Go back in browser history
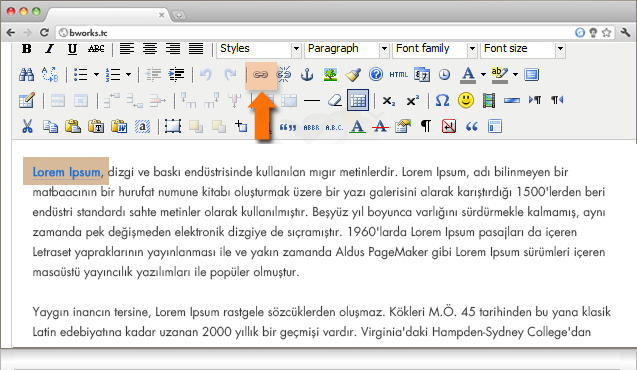This screenshot has width=637, height=370. [x=11, y=32]
